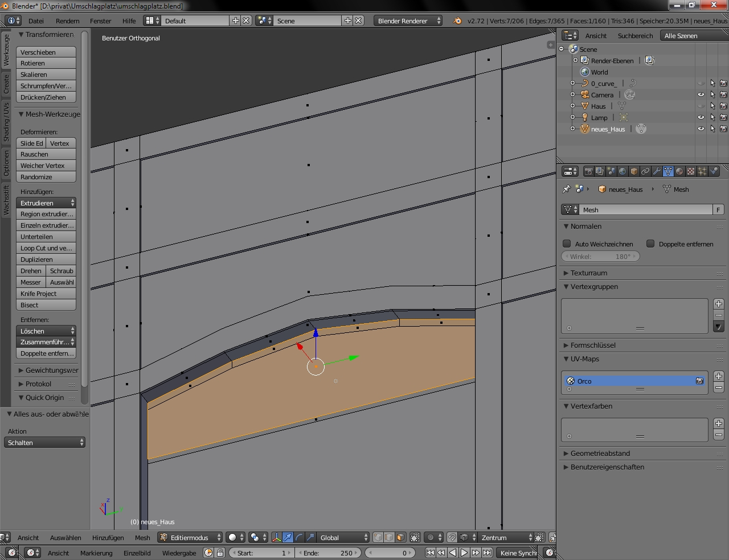Click the Winkel angle slider

600,257
